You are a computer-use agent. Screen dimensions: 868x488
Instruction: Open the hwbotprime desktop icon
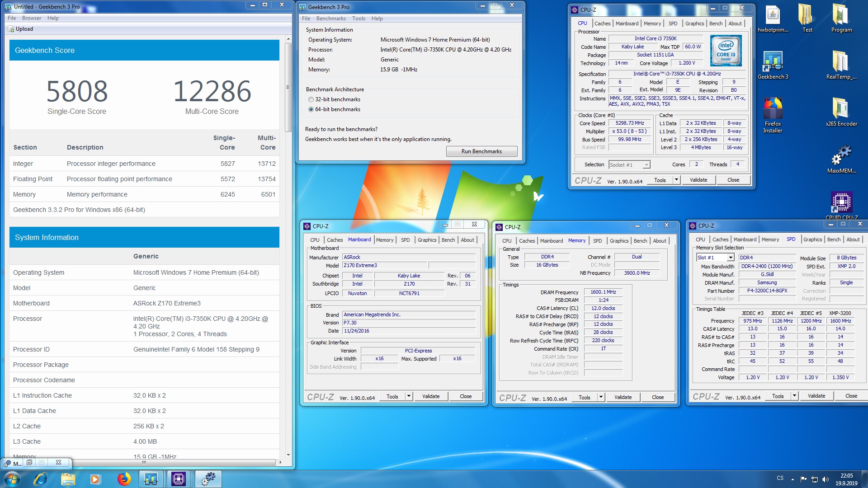[773, 18]
